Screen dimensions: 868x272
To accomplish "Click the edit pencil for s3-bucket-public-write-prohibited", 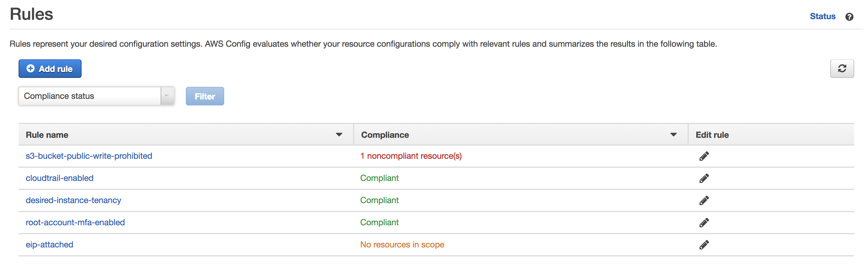I will point(703,156).
